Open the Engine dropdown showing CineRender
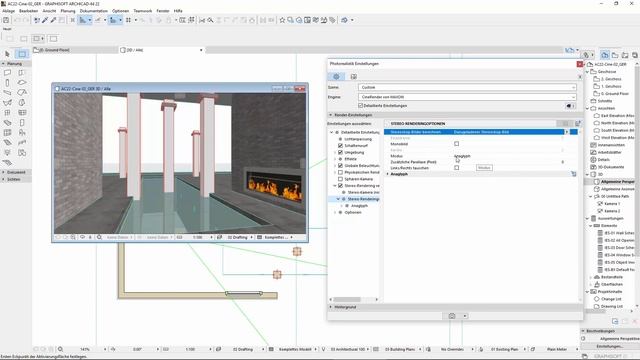Viewport: 640px width, 360px height. (x=467, y=97)
